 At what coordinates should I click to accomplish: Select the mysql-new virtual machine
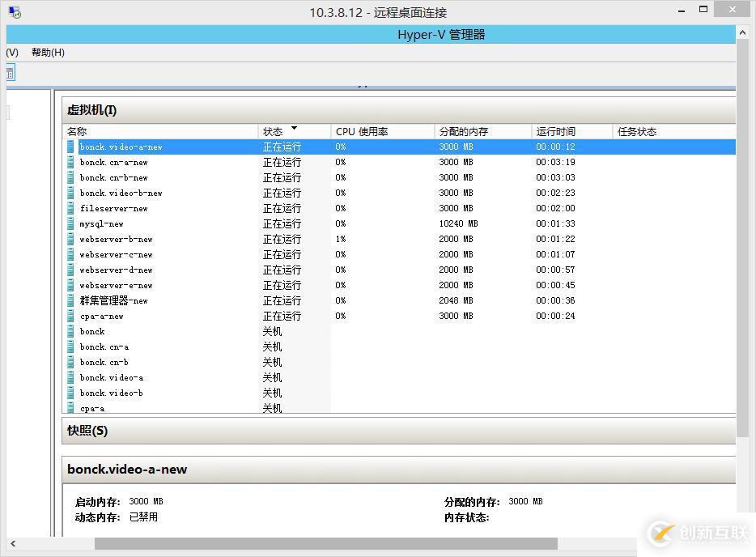399,223
